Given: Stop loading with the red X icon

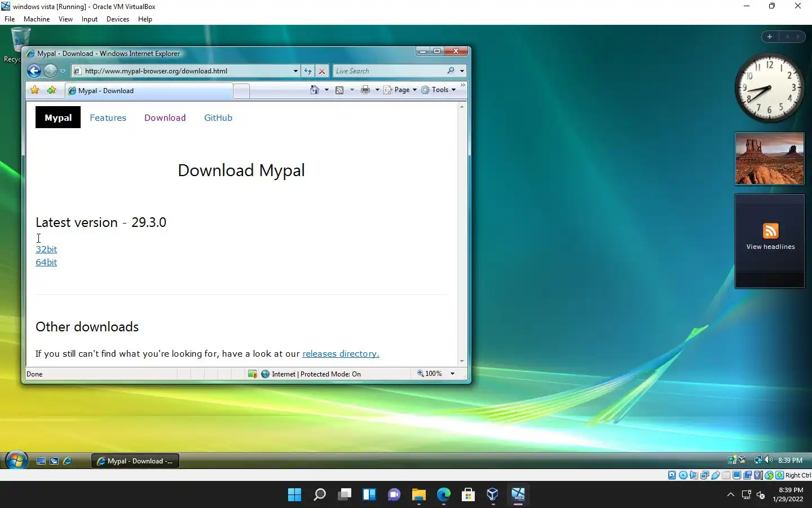Looking at the screenshot, I should (322, 71).
